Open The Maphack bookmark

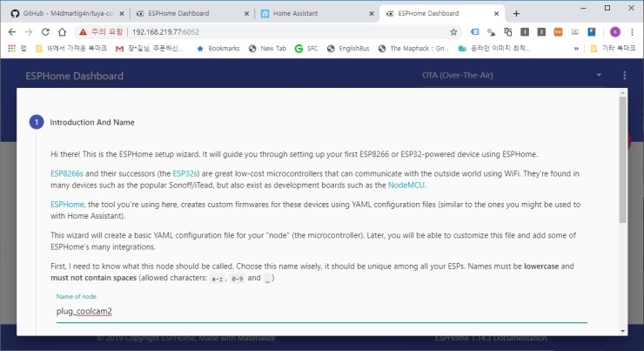(413, 49)
